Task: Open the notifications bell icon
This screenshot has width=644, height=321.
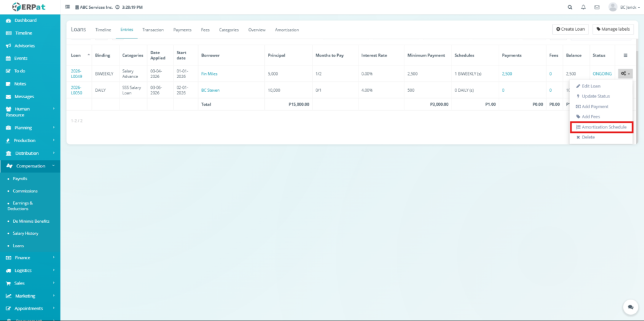Action: [583, 7]
